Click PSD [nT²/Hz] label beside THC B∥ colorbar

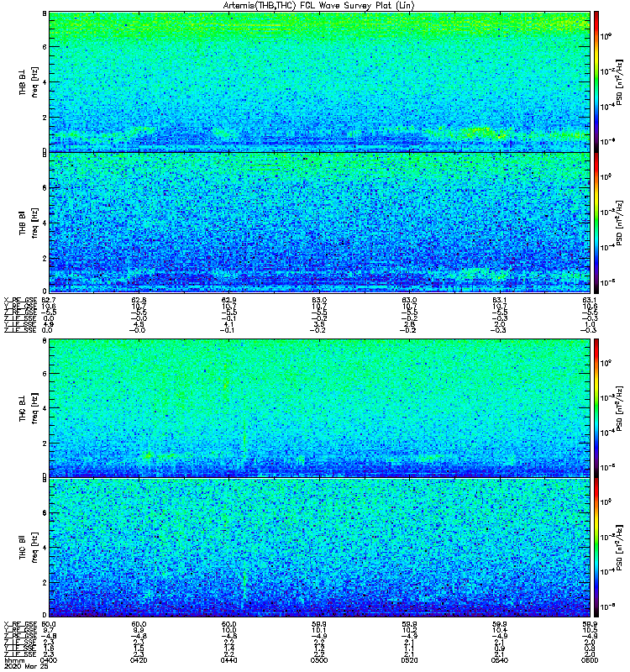[619, 548]
